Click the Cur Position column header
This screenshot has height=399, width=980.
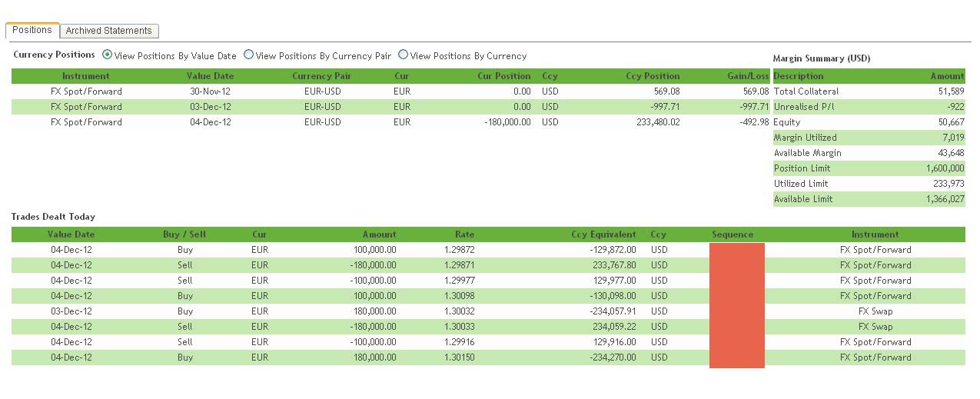coord(503,76)
